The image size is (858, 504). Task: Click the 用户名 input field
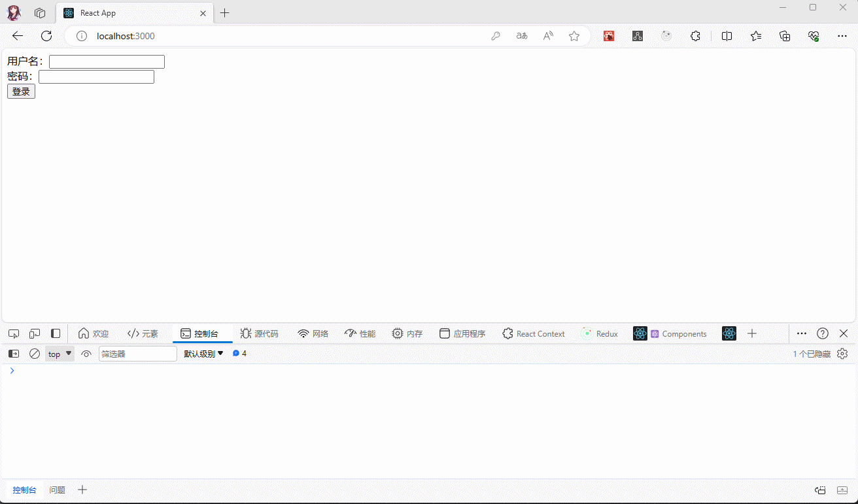tap(107, 61)
